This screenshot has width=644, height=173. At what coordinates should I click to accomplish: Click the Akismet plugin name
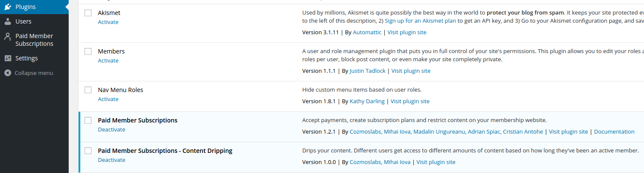109,13
